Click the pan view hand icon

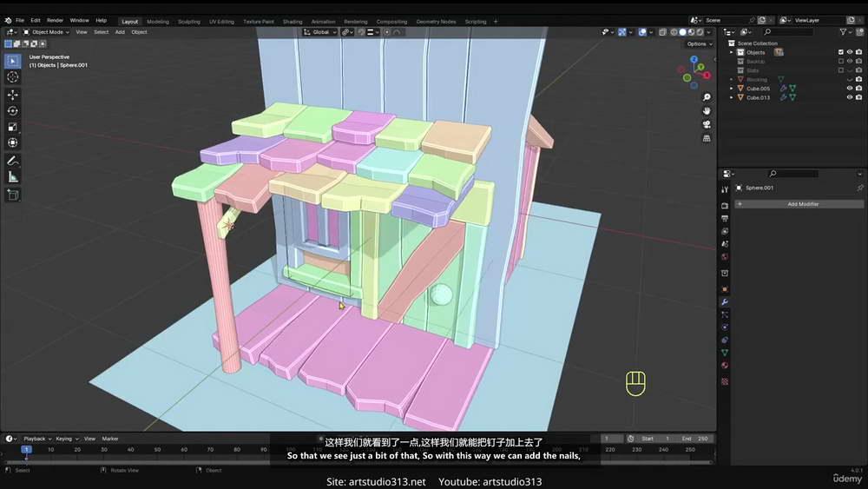(x=707, y=111)
